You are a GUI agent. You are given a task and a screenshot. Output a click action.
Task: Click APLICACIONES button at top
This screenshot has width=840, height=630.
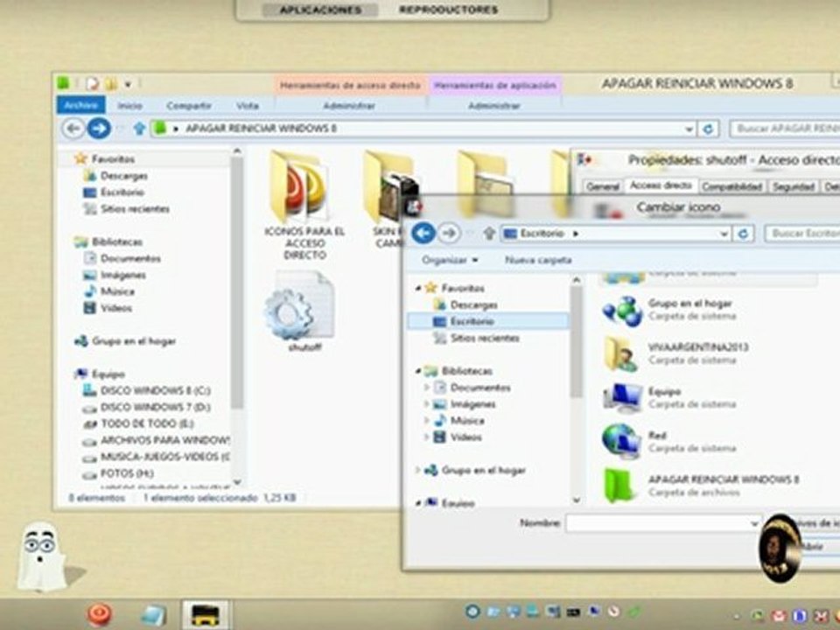320,10
